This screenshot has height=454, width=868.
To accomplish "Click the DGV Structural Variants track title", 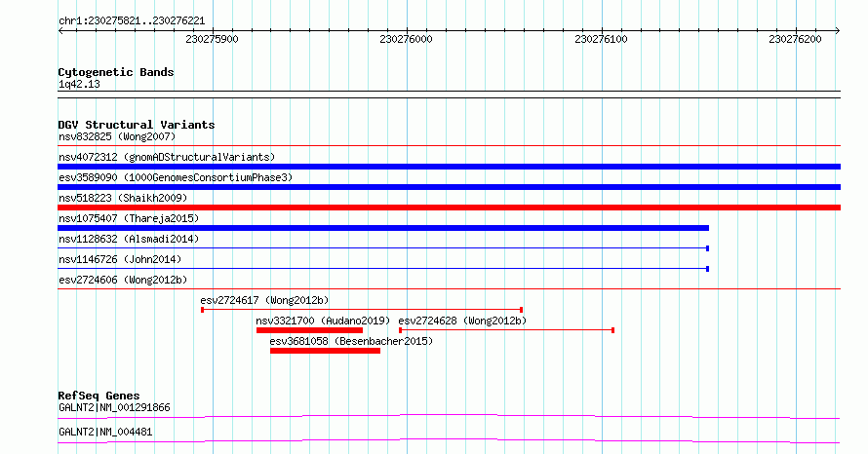I will pyautogui.click(x=137, y=125).
